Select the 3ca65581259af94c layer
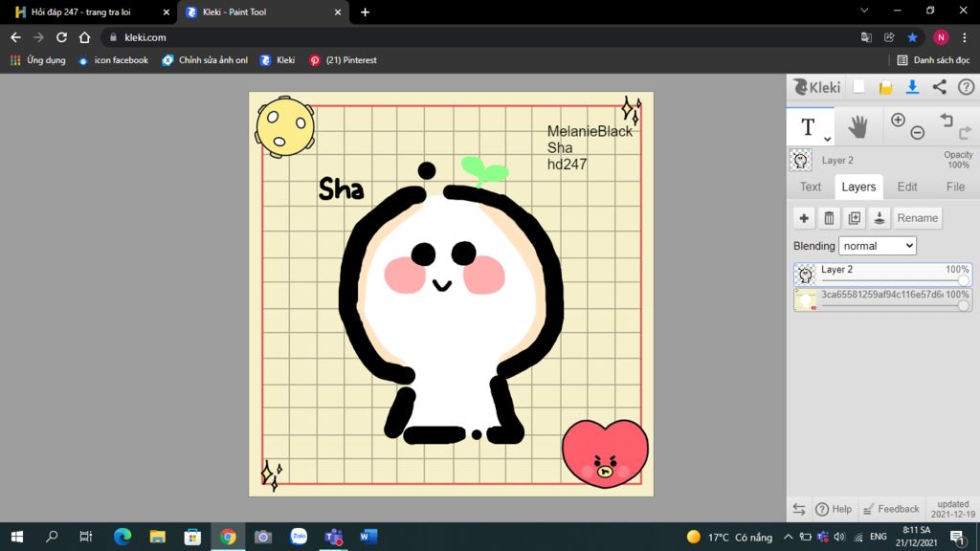980x551 pixels. tap(882, 299)
